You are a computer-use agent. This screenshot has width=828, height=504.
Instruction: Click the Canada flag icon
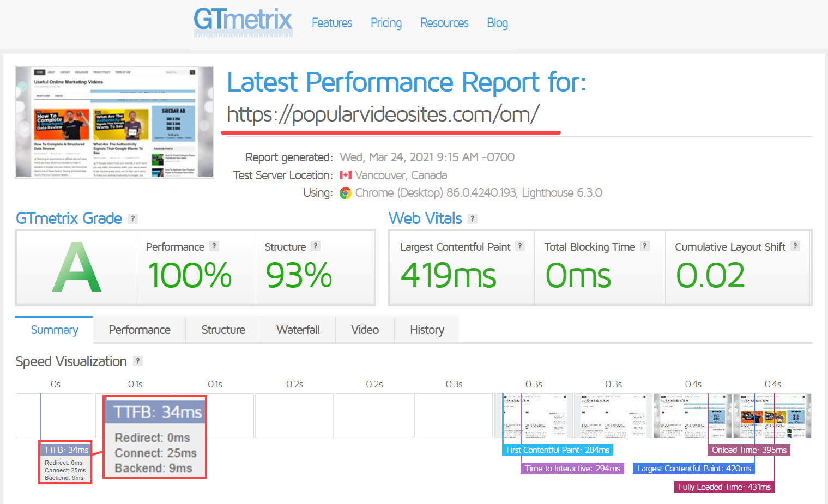click(346, 175)
